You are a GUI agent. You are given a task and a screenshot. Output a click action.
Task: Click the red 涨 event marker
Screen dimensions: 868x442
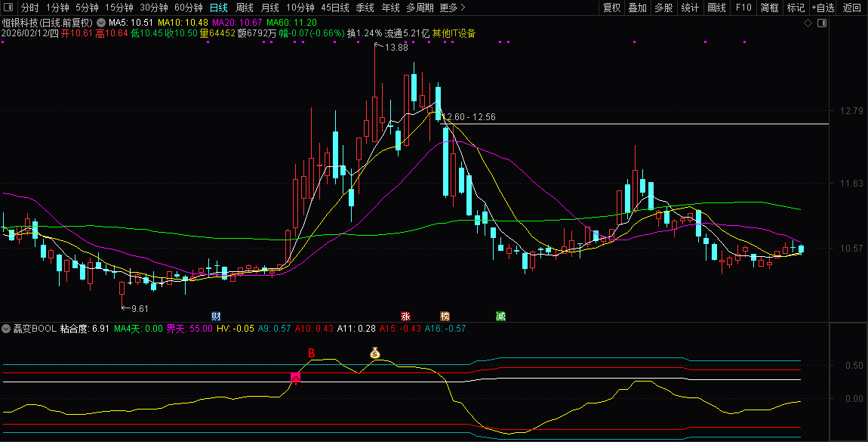(x=405, y=316)
